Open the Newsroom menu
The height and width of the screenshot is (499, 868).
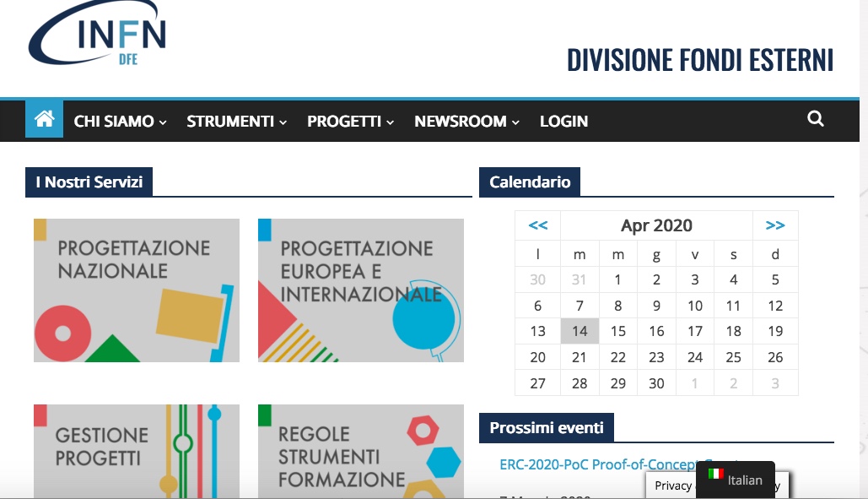466,122
